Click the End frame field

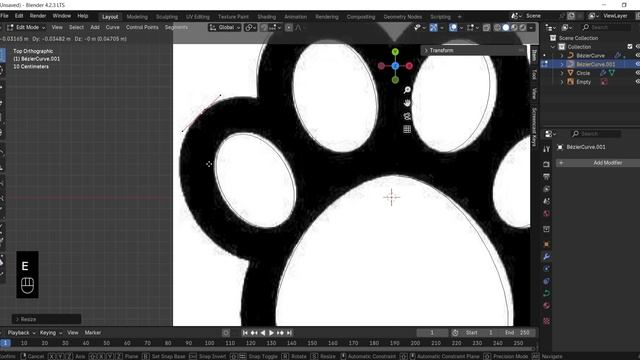pos(517,333)
